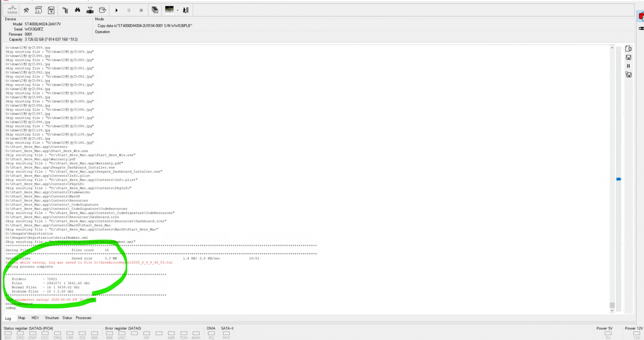The image size is (644, 340).
Task: Click the 'Copy data to' mode text
Action: point(145,26)
